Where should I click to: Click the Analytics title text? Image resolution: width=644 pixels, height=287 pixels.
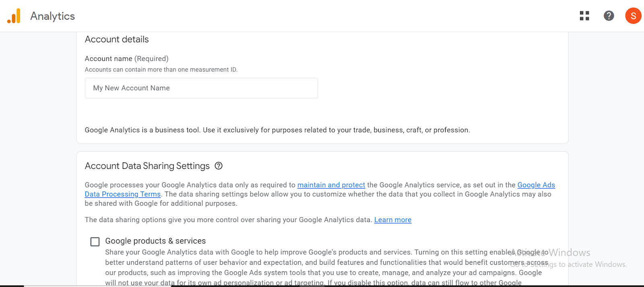click(x=53, y=16)
